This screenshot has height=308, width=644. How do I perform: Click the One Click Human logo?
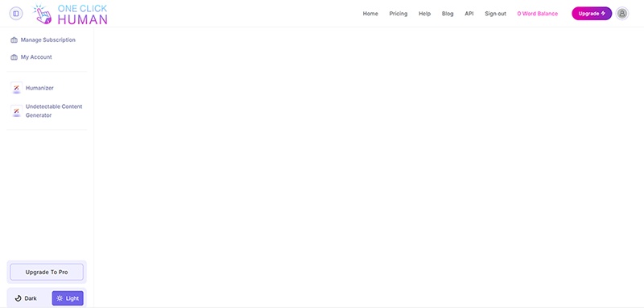(70, 15)
